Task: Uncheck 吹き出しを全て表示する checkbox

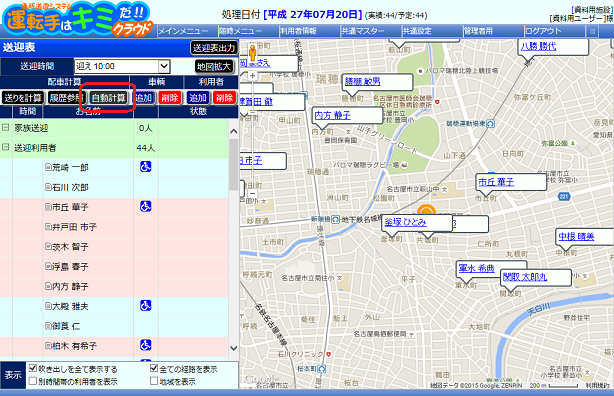Action: 33,368
